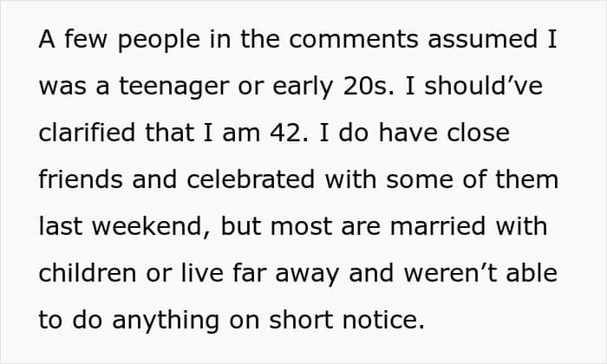Click the word "clarified" at line start
This screenshot has height=364, width=607.
[87, 133]
